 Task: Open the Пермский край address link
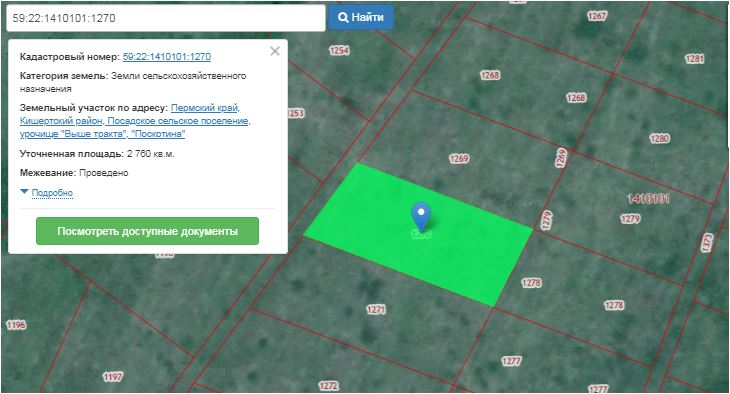[x=205, y=108]
